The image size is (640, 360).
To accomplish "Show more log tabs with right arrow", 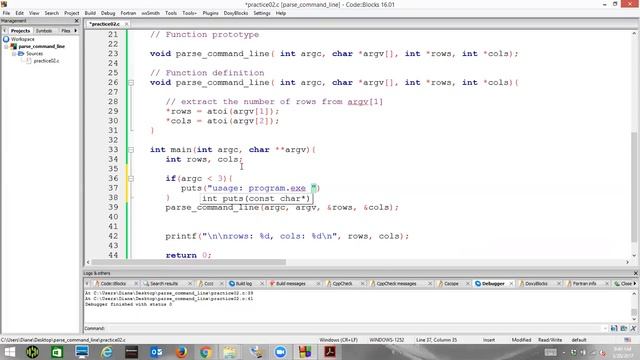I will (635, 284).
